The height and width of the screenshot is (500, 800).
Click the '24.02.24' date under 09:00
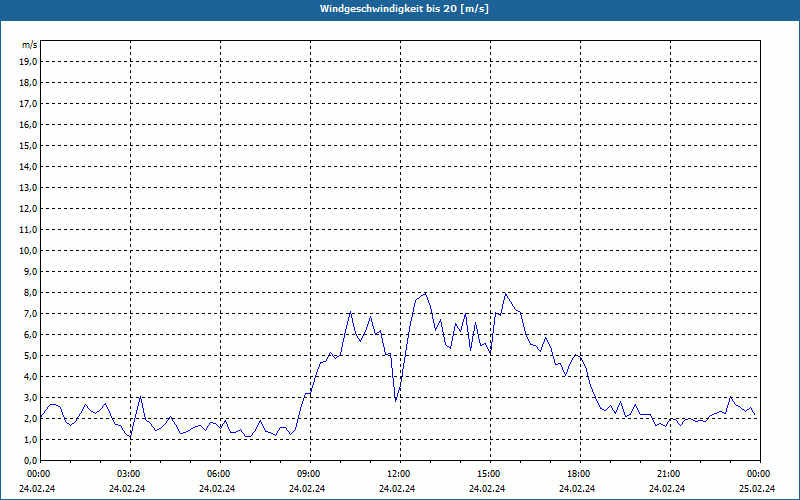coord(307,488)
